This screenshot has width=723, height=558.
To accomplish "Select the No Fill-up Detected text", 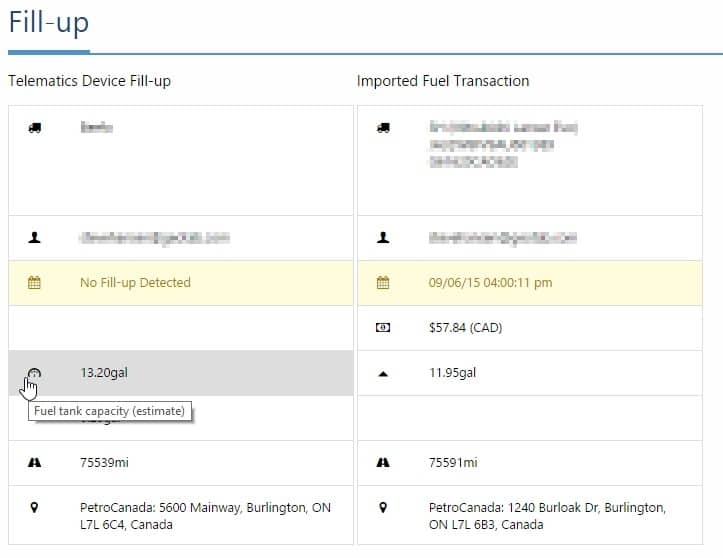I will coord(135,282).
